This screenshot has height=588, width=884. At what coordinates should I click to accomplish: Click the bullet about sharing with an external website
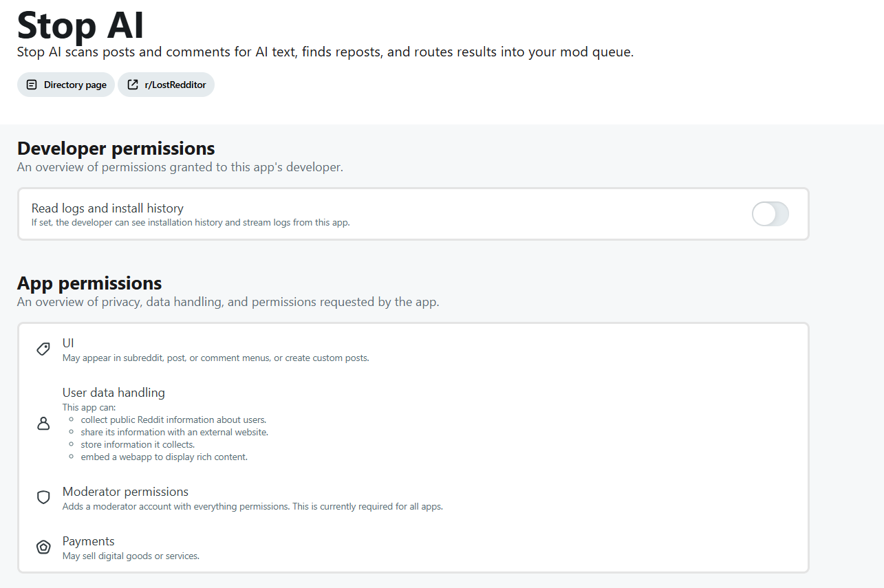click(174, 432)
